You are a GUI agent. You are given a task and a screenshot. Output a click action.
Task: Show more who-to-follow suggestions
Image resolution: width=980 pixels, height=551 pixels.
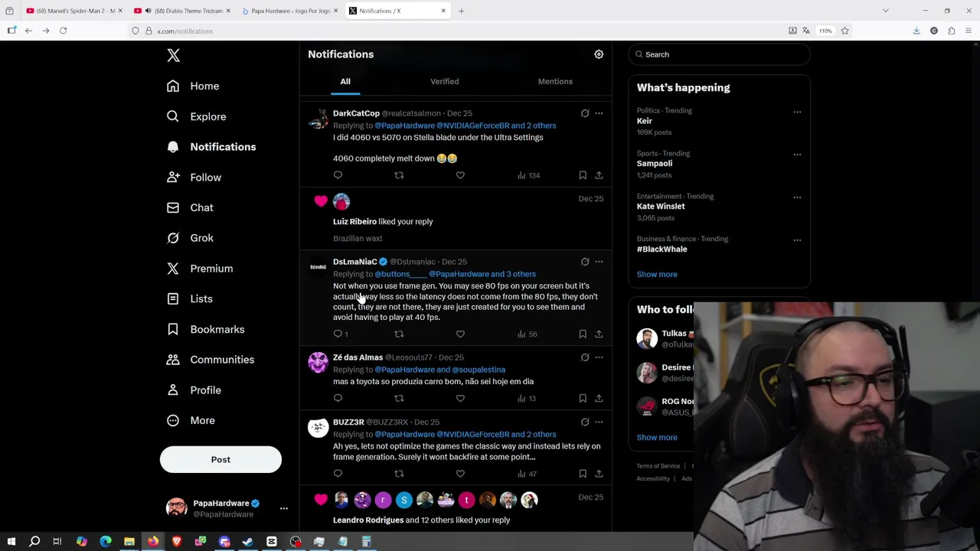(657, 438)
